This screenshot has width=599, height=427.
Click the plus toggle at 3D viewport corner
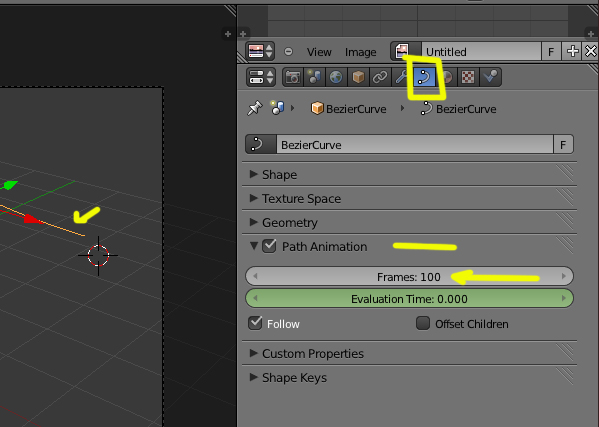[228, 34]
